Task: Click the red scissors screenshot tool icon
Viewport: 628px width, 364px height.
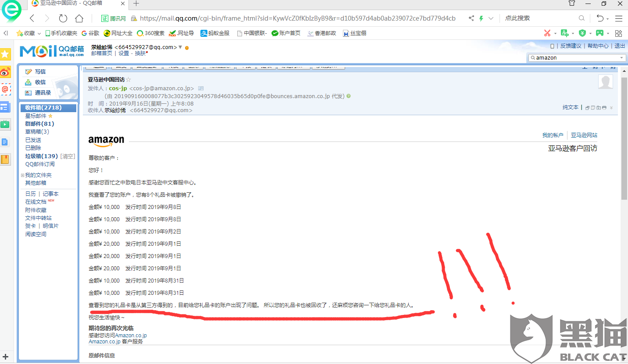Action: (x=547, y=33)
